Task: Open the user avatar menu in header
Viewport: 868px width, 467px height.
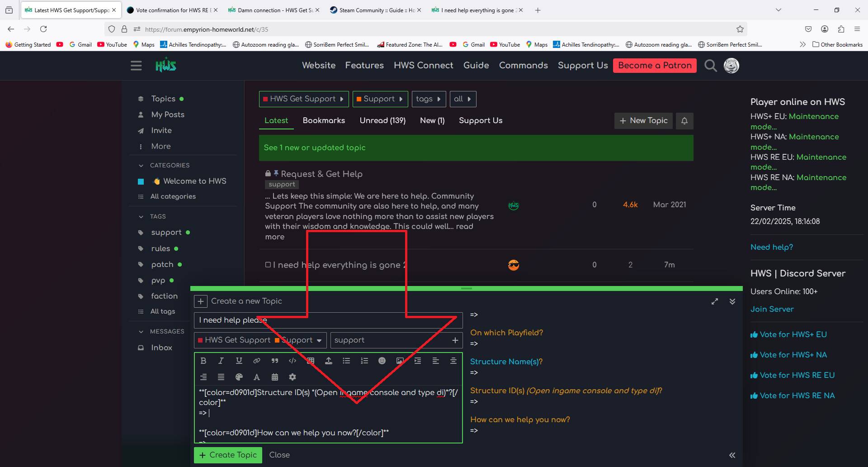Action: click(x=731, y=66)
